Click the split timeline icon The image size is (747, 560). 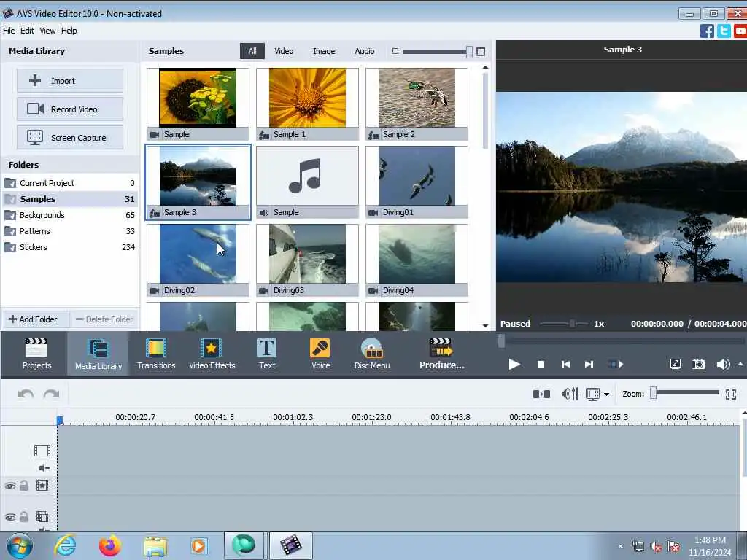coord(541,394)
